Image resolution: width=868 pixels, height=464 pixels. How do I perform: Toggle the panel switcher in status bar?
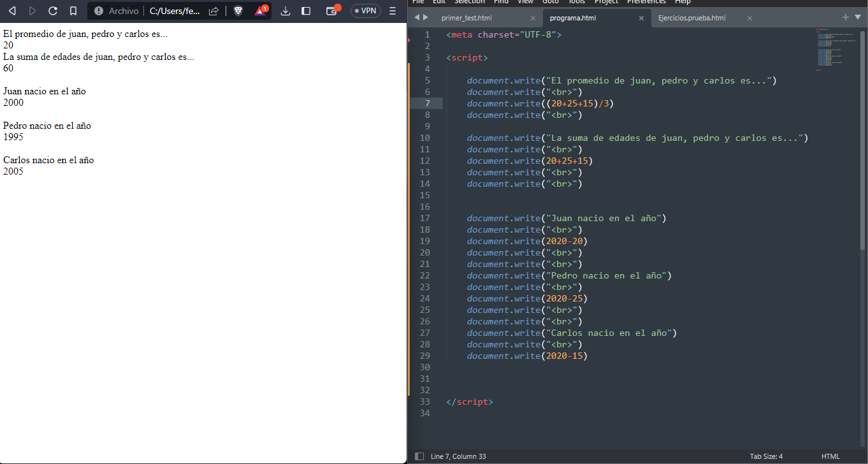[419, 456]
